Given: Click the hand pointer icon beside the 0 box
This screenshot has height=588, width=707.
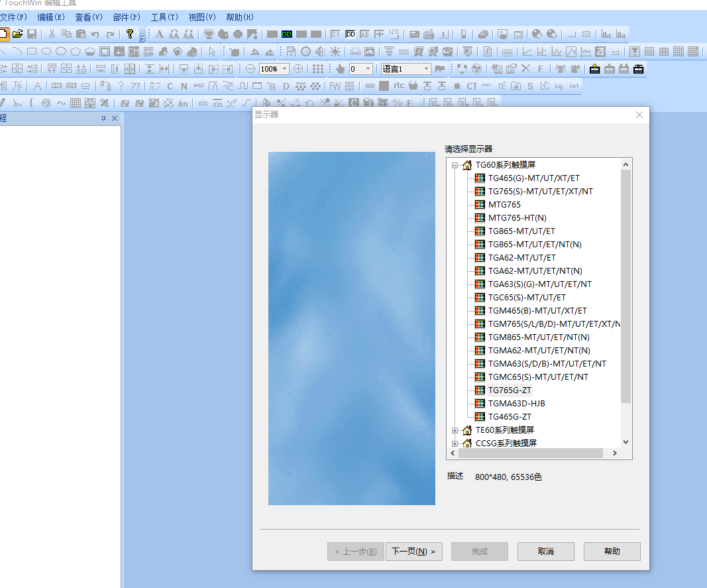Looking at the screenshot, I should (x=341, y=69).
